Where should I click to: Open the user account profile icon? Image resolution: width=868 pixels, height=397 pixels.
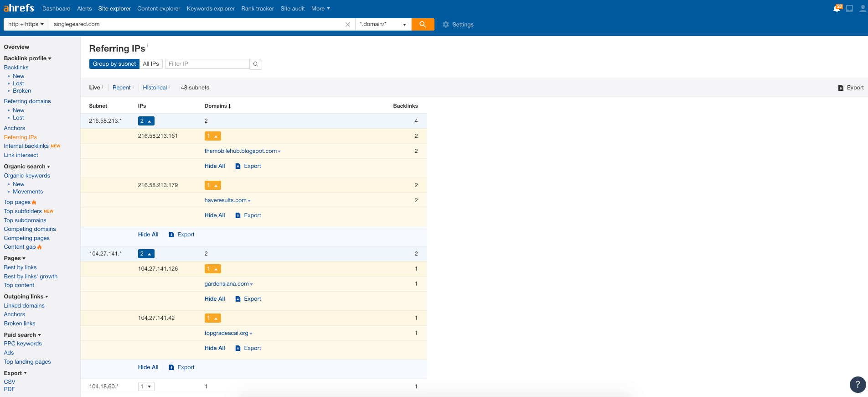coord(863,8)
